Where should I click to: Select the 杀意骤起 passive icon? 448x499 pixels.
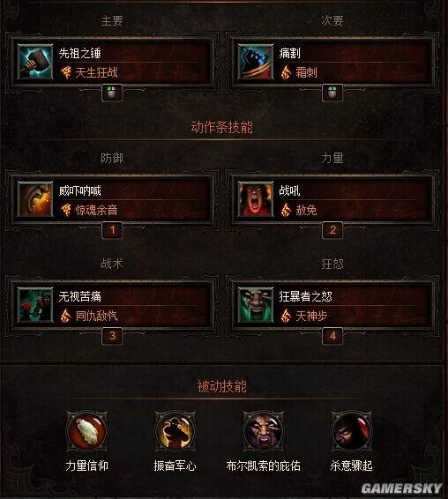click(x=351, y=431)
